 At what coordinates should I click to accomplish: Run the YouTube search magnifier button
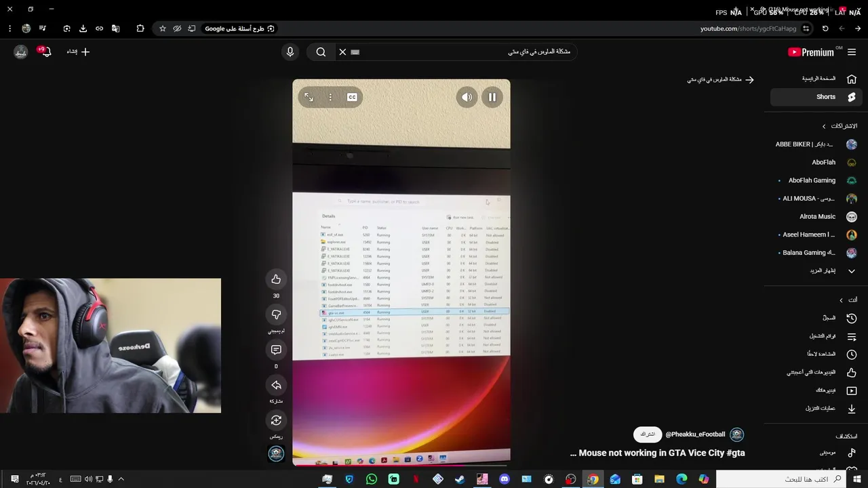[x=321, y=52]
